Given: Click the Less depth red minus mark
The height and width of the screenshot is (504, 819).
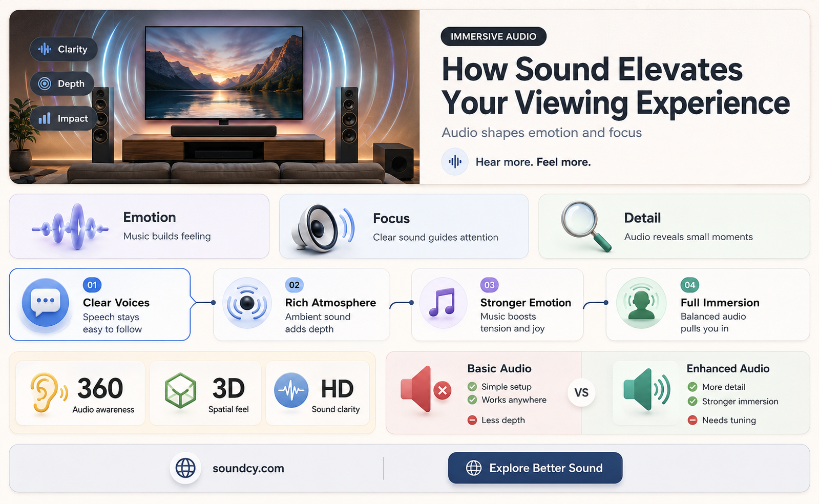Looking at the screenshot, I should (472, 420).
